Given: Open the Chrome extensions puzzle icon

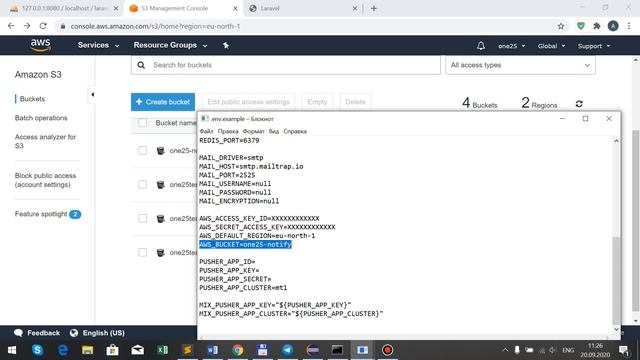Looking at the screenshot, I should [597, 26].
